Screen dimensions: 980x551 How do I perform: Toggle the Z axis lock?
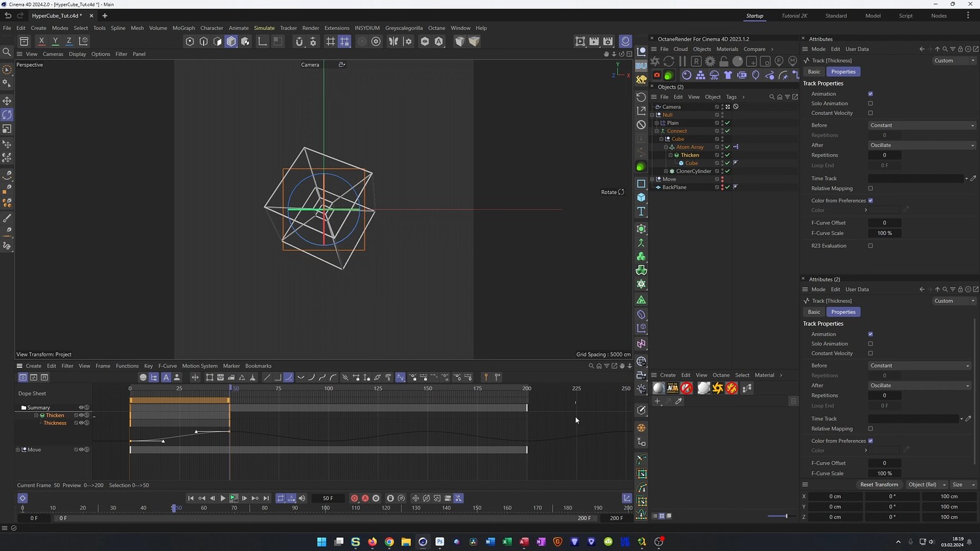[x=69, y=41]
